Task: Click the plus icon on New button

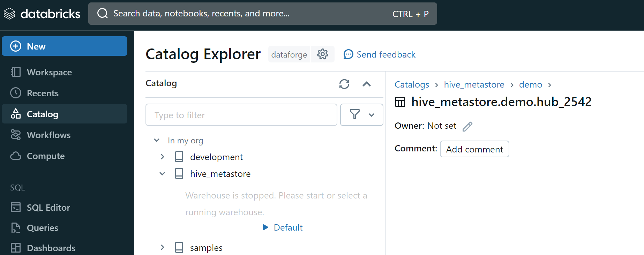Action: 16,46
